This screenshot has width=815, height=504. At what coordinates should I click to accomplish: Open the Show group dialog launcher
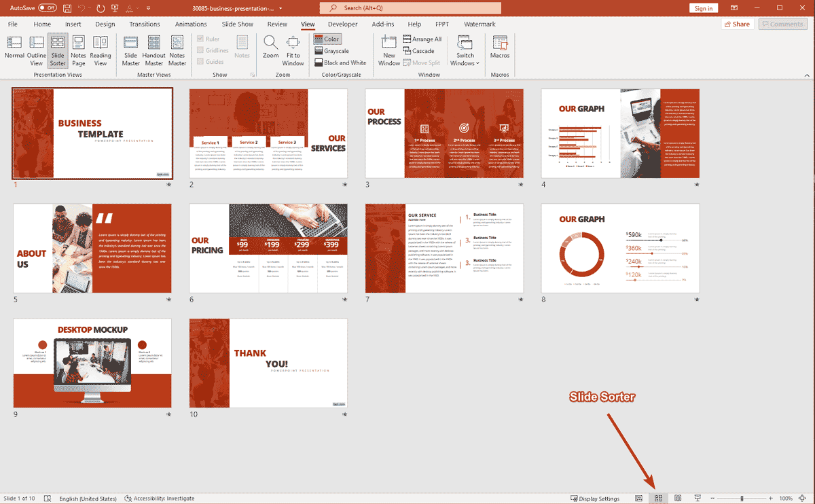pyautogui.click(x=253, y=75)
